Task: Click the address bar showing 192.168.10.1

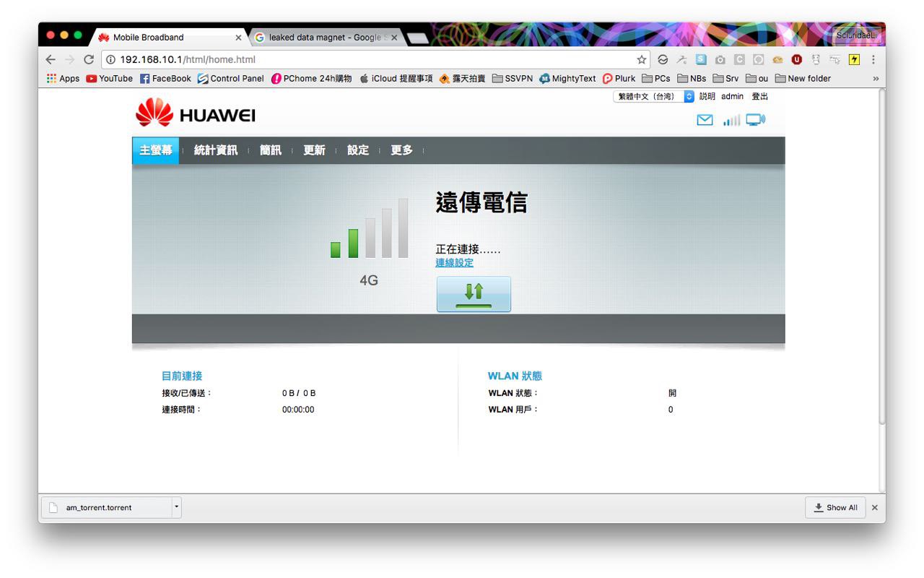Action: click(x=368, y=60)
